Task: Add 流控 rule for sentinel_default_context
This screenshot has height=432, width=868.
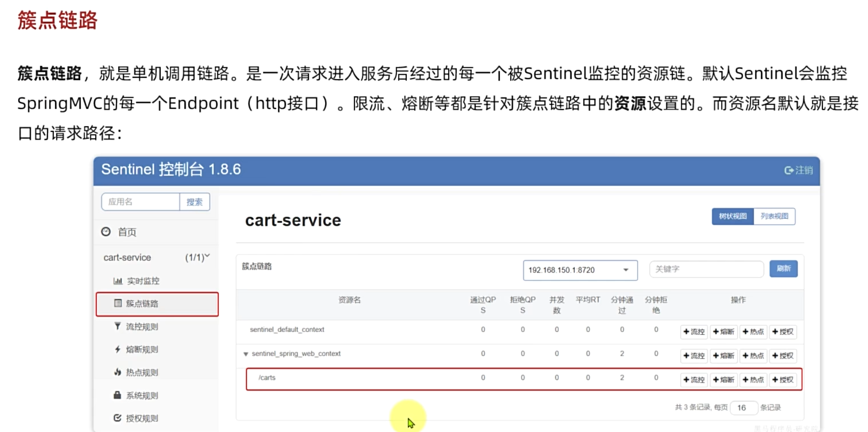Action: point(694,332)
